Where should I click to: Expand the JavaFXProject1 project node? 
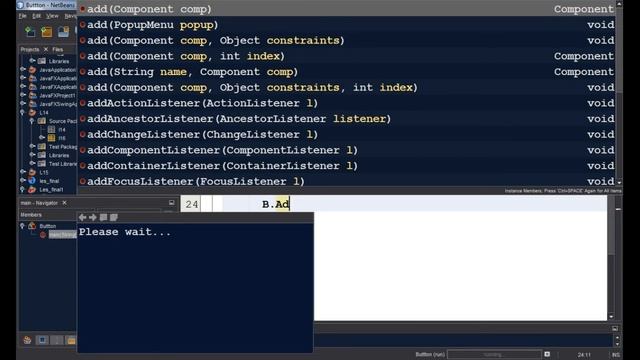coord(23,95)
